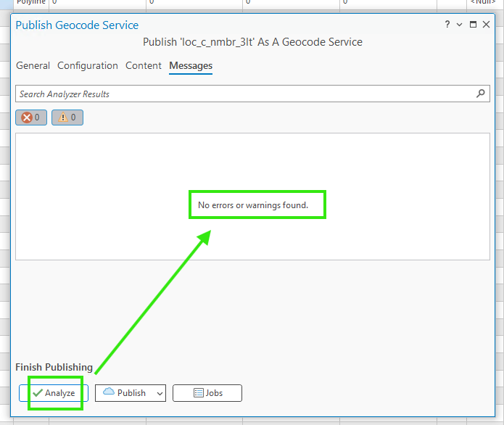Viewport: 504px width, 425px height.
Task: Expand the pane options chevron menu
Action: [x=460, y=25]
